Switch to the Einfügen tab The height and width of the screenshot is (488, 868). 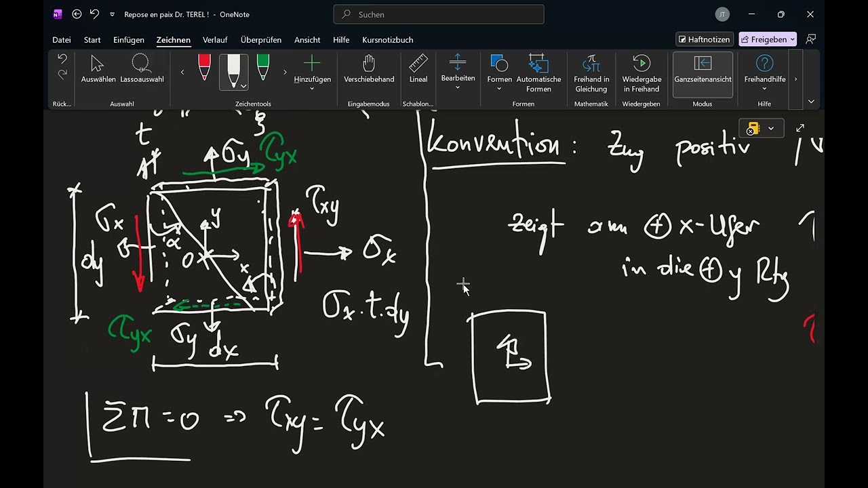click(x=129, y=40)
